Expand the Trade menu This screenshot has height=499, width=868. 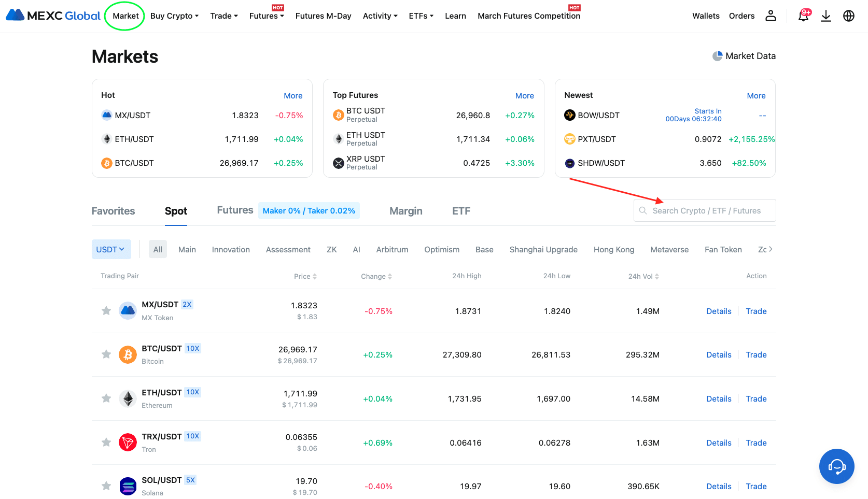tap(224, 16)
